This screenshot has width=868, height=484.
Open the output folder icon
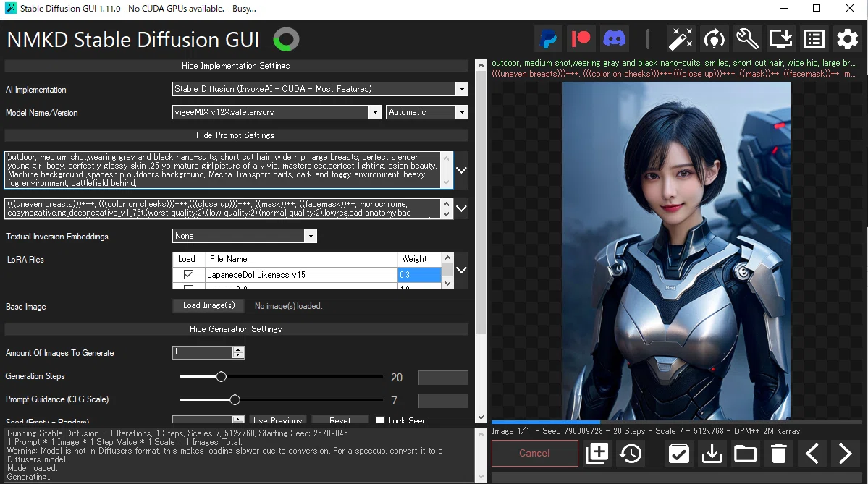tap(745, 454)
